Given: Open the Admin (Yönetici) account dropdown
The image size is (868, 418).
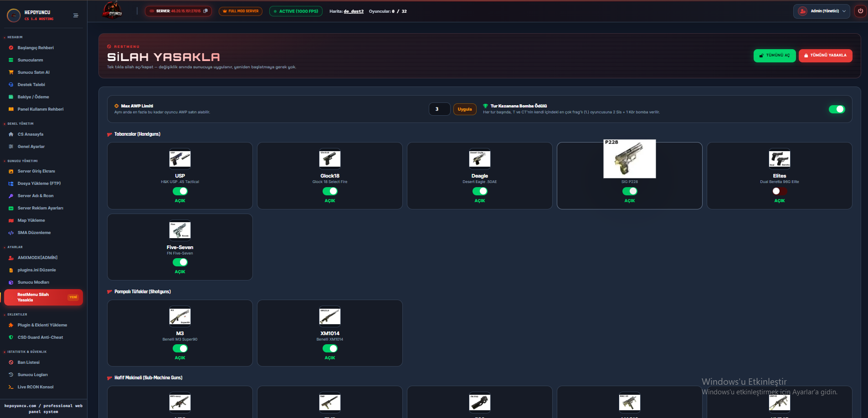Looking at the screenshot, I should click(822, 11).
